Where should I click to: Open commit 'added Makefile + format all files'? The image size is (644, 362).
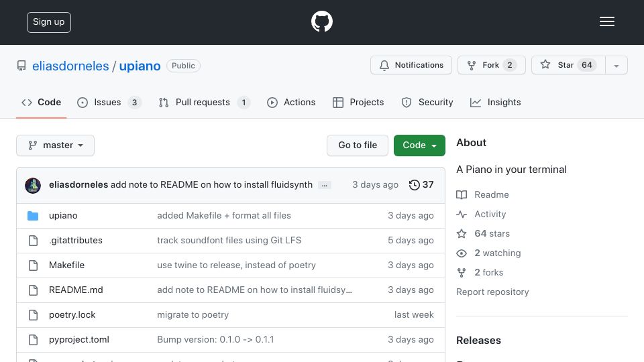(x=224, y=215)
